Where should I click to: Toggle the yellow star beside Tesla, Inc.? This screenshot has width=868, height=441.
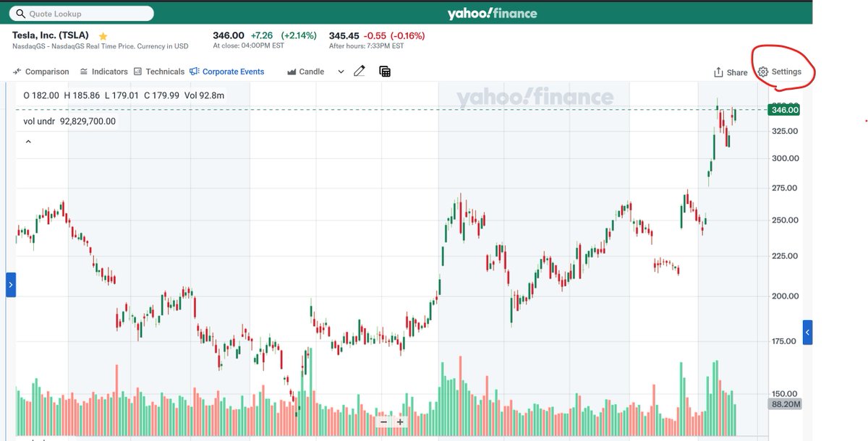click(103, 35)
